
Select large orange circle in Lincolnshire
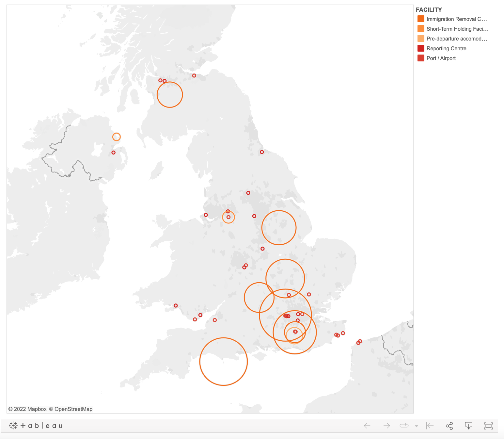pyautogui.click(x=279, y=228)
